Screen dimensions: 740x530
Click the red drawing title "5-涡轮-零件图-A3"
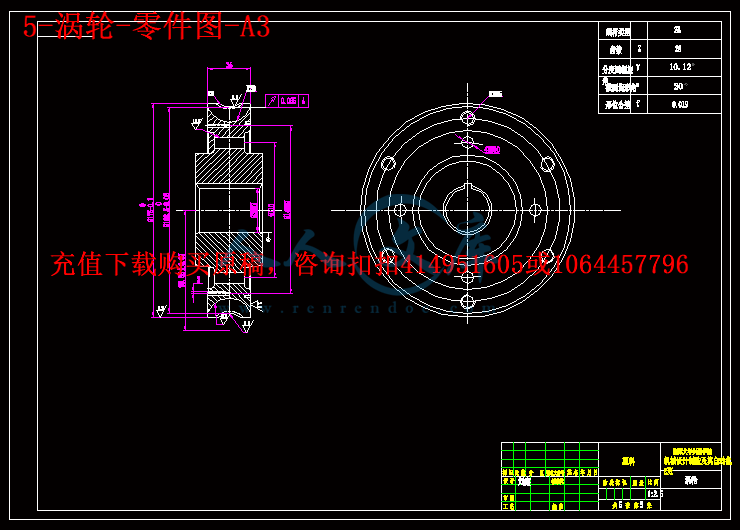click(x=147, y=27)
